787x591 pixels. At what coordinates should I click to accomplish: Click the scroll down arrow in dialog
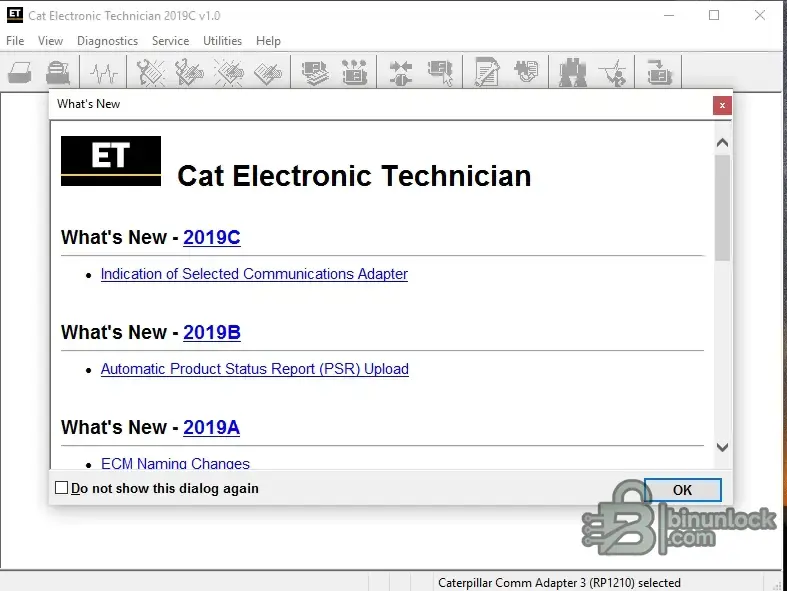(722, 447)
